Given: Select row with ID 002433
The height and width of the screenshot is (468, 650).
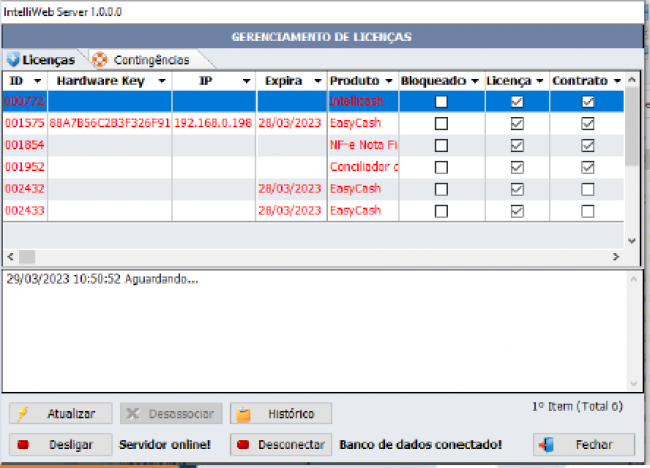Looking at the screenshot, I should pos(313,211).
